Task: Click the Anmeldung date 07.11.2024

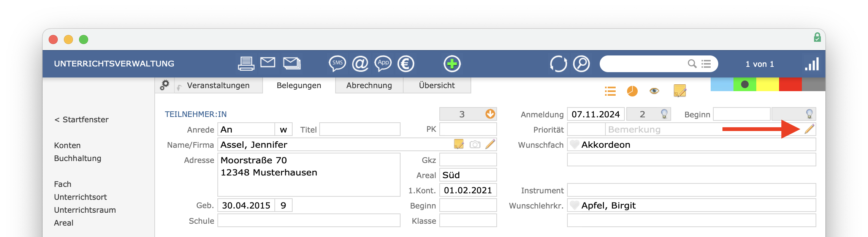Action: click(x=596, y=114)
